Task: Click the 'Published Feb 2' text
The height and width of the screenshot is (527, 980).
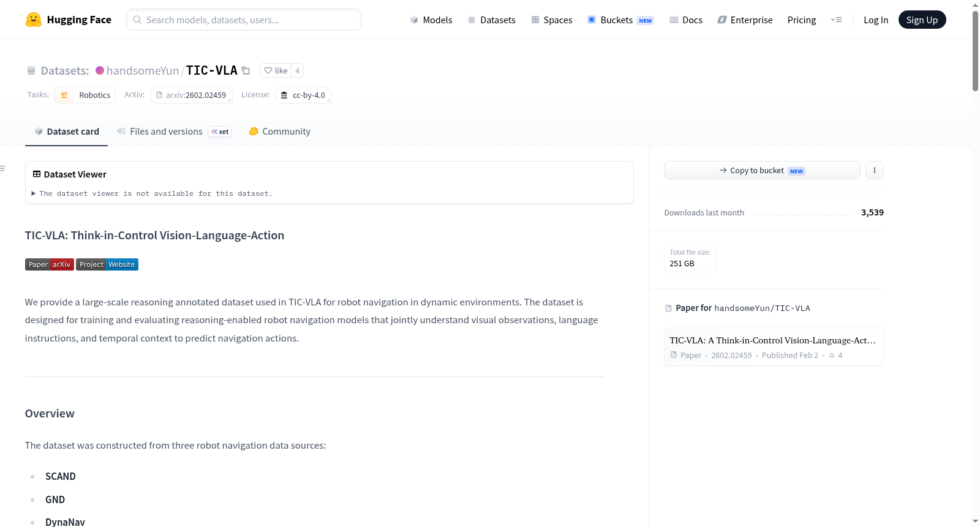Action: click(790, 356)
